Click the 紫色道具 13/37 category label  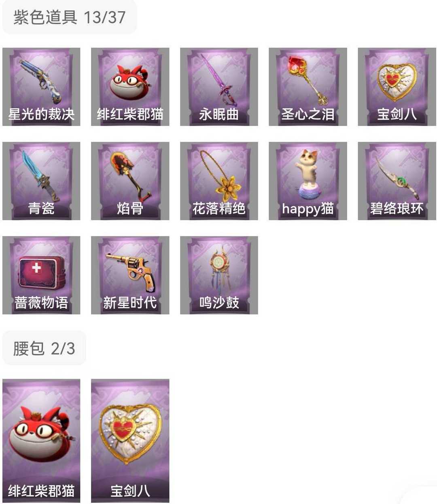tap(70, 17)
